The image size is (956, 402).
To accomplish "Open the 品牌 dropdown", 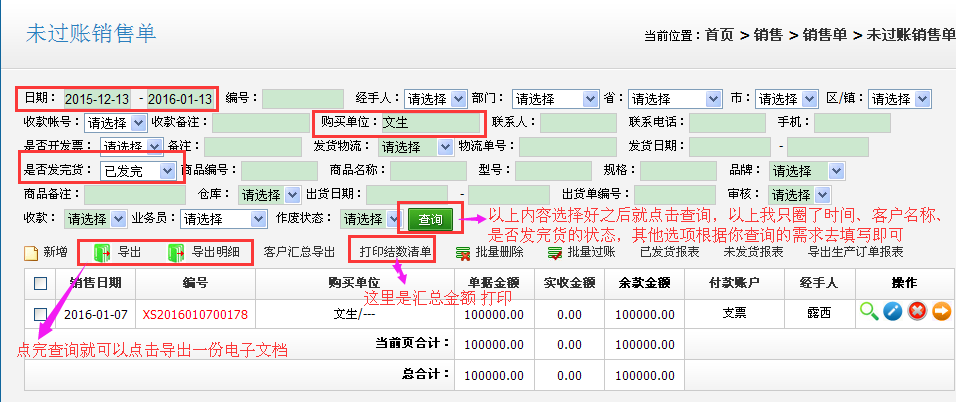I will coord(805,171).
